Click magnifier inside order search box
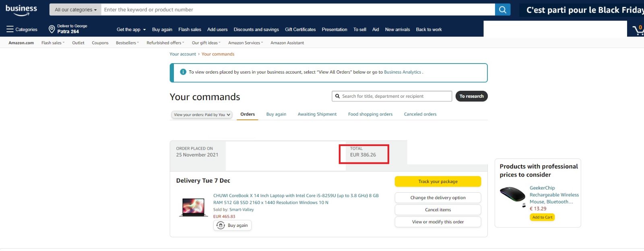This screenshot has height=251, width=644. 338,96
